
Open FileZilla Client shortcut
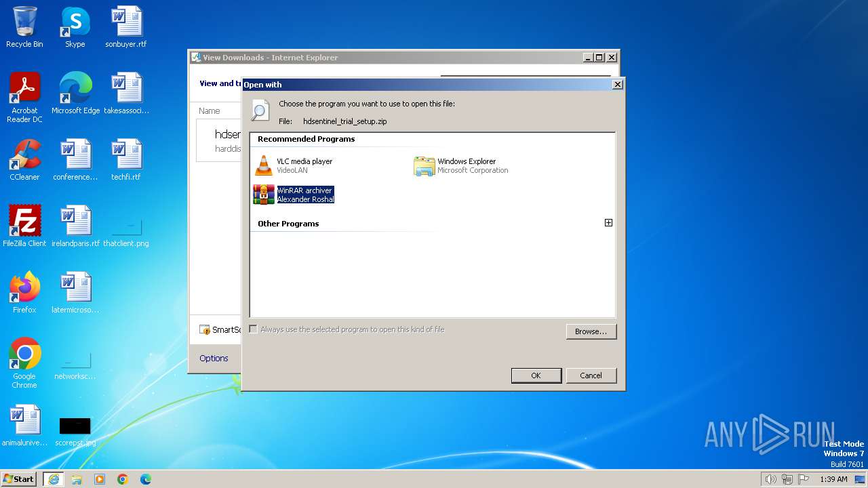click(24, 226)
